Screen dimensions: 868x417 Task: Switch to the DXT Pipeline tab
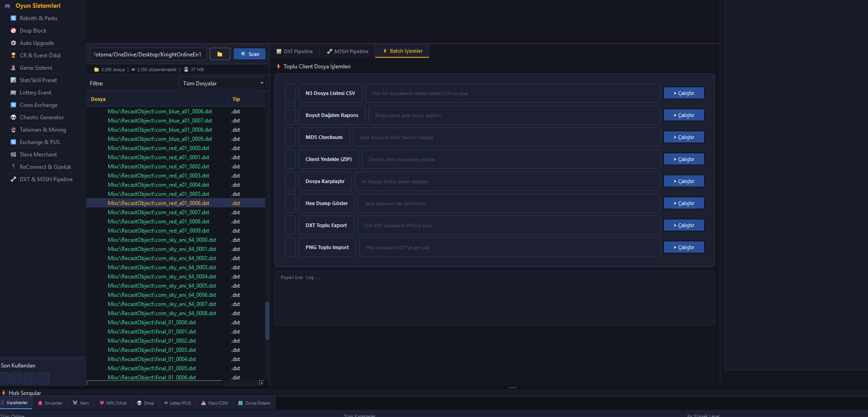[x=295, y=51]
